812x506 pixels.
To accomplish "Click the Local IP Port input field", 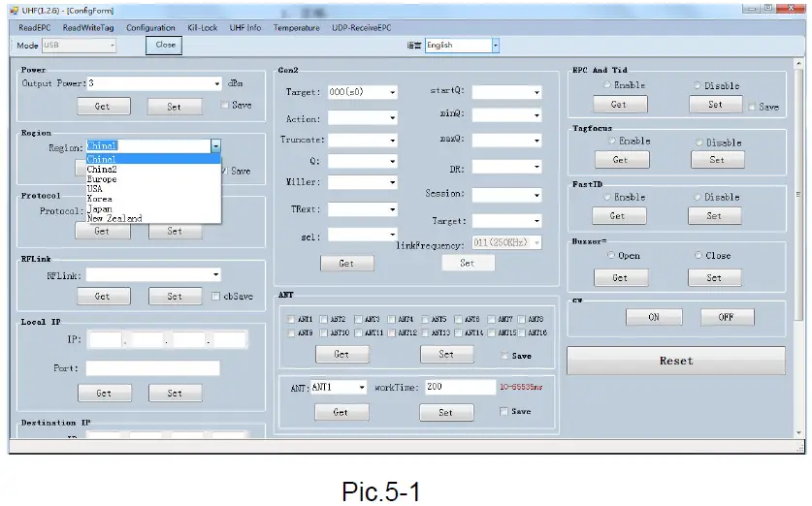I will pos(152,368).
